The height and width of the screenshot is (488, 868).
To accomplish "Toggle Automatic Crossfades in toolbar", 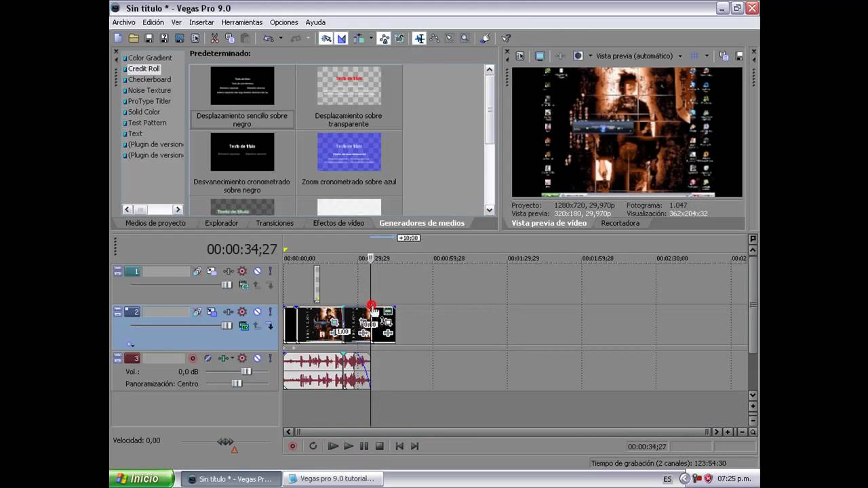I will click(x=342, y=39).
